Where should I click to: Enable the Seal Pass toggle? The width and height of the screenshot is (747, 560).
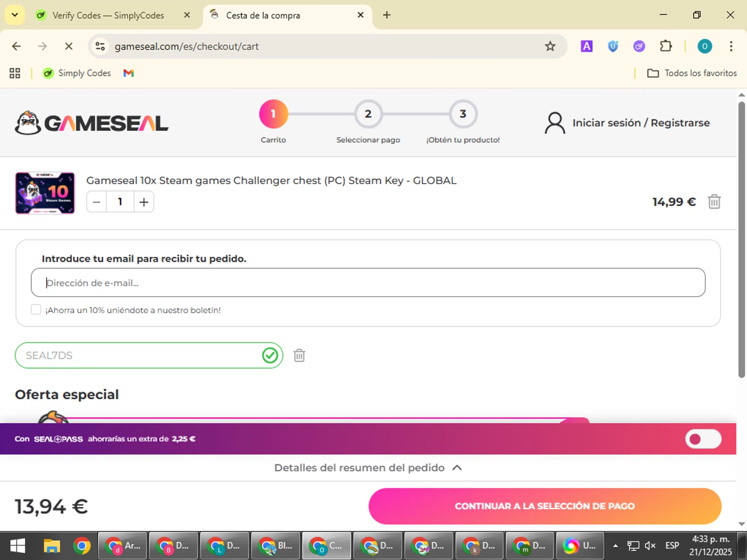(x=703, y=439)
